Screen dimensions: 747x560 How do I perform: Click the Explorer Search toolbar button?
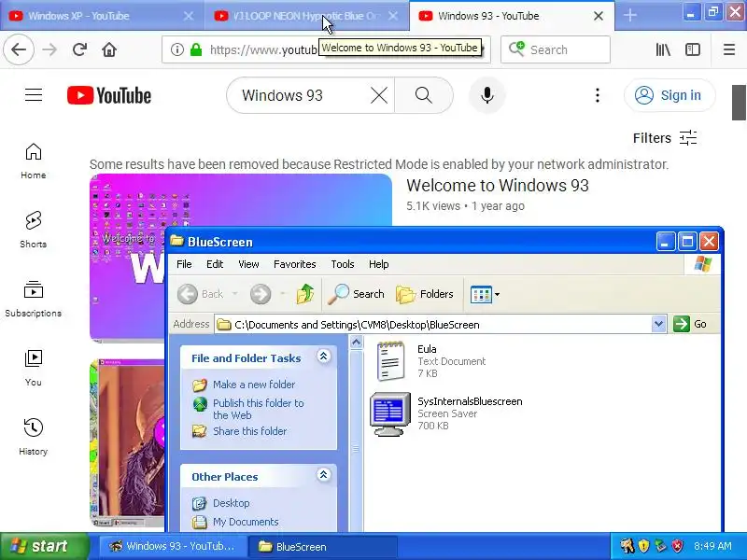pyautogui.click(x=356, y=294)
